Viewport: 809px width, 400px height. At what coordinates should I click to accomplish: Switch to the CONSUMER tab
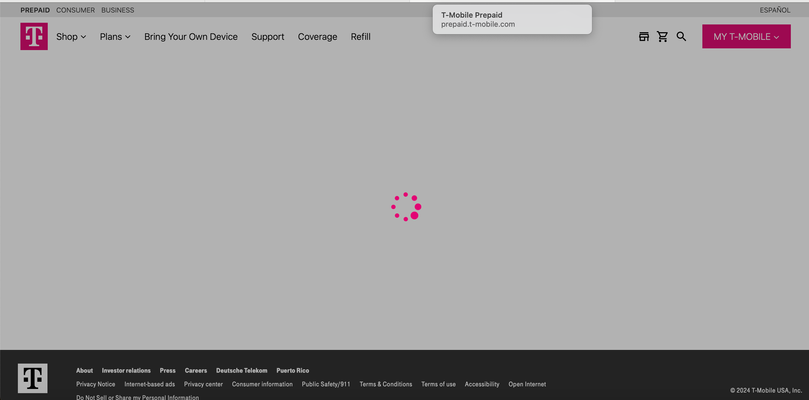[75, 10]
